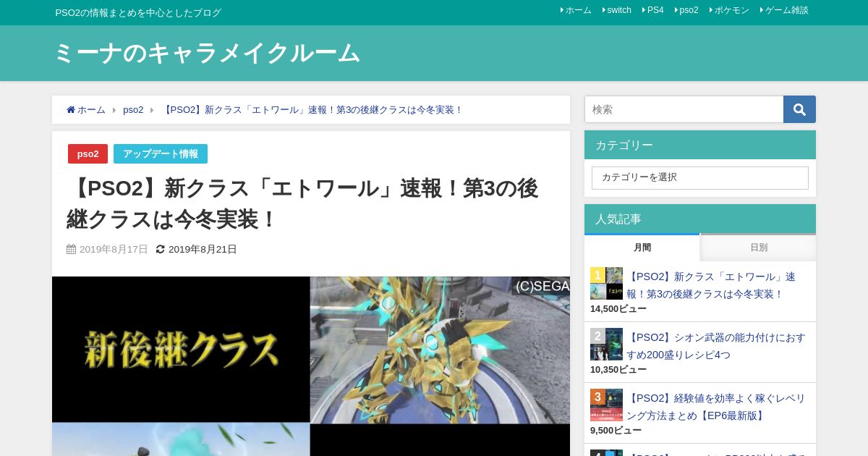Click the blog tagline PSO2の情報まとめ

(x=139, y=12)
